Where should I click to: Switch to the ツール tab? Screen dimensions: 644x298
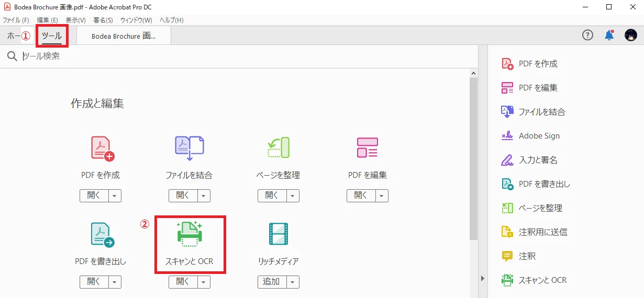[52, 36]
